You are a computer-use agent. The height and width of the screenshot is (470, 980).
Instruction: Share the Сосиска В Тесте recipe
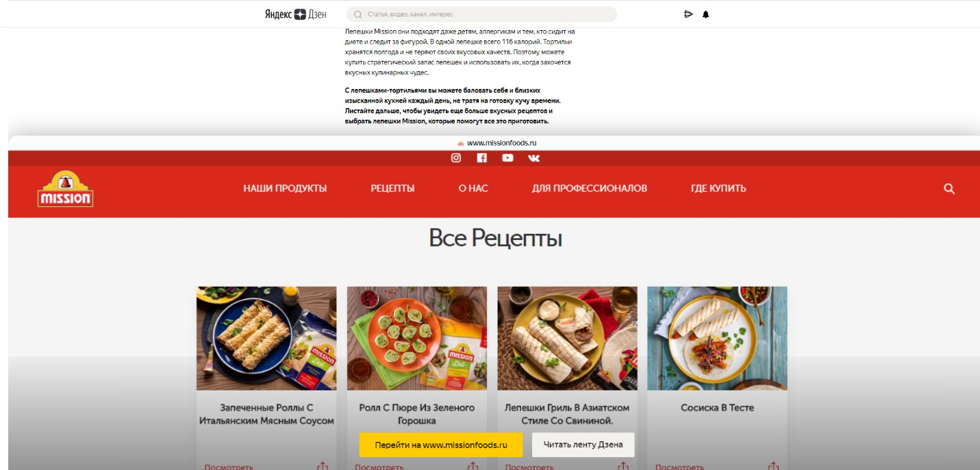tap(773, 466)
